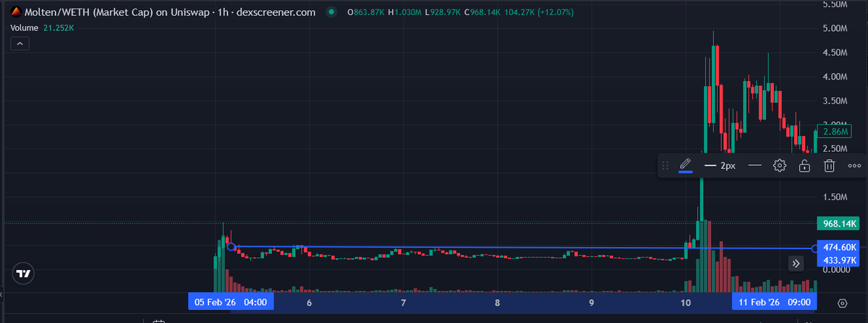Click the TradingView logo on the chart
Screen dimensions: 868x323
24,274
